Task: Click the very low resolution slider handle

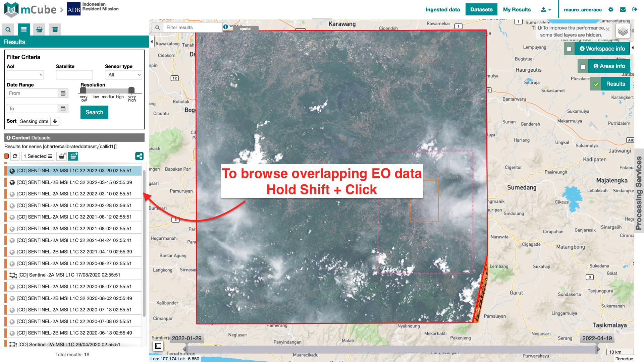Action: click(x=83, y=90)
